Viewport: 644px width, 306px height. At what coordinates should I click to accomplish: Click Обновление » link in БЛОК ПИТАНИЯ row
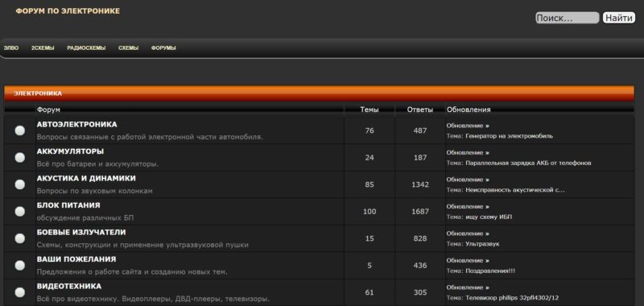click(468, 206)
